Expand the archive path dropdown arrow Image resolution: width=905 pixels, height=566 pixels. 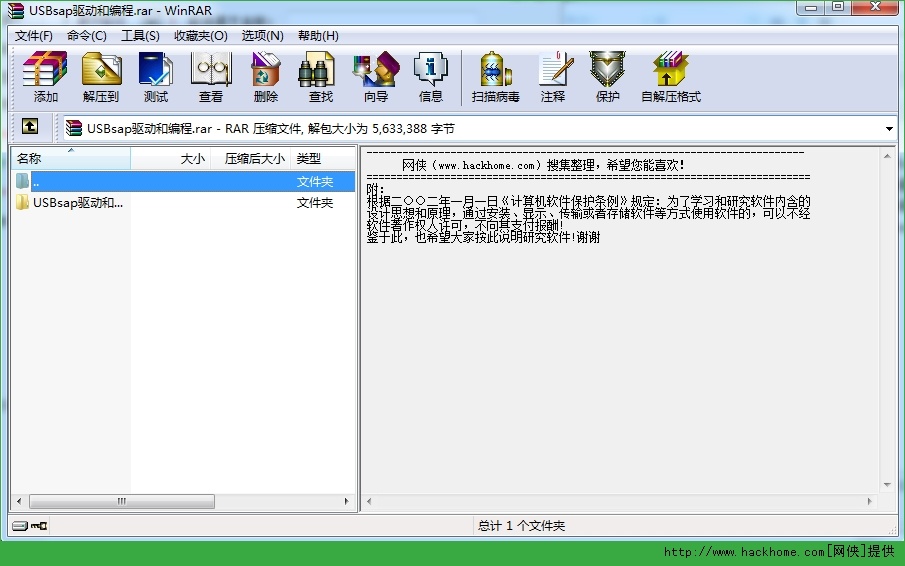889,129
